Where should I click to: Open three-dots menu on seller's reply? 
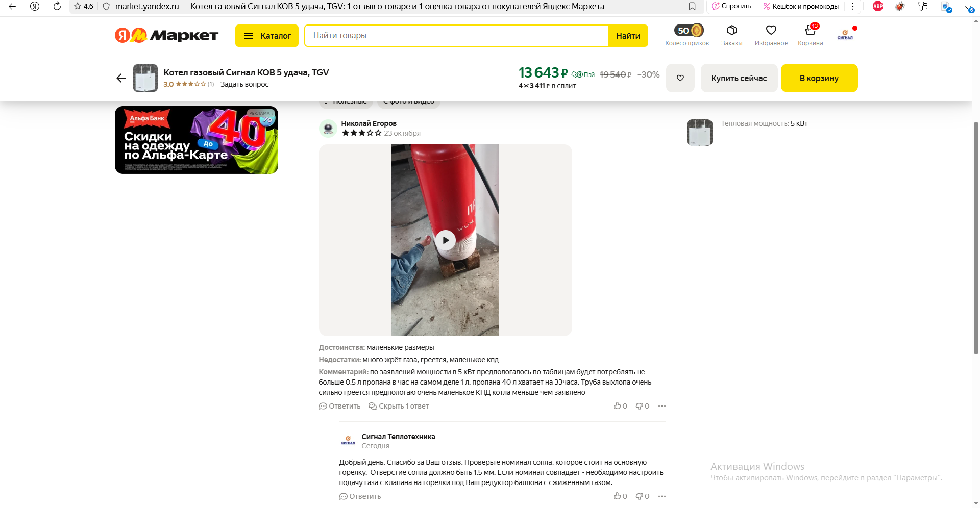click(662, 496)
